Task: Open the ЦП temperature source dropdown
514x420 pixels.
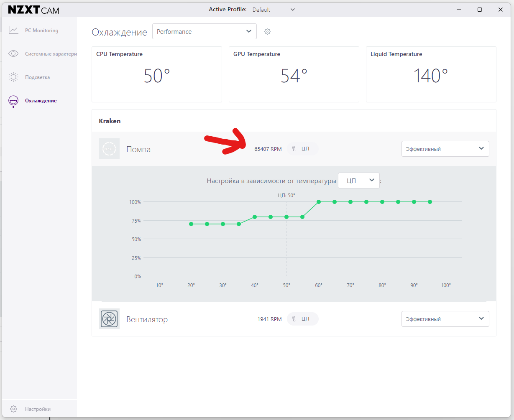Action: coord(359,181)
